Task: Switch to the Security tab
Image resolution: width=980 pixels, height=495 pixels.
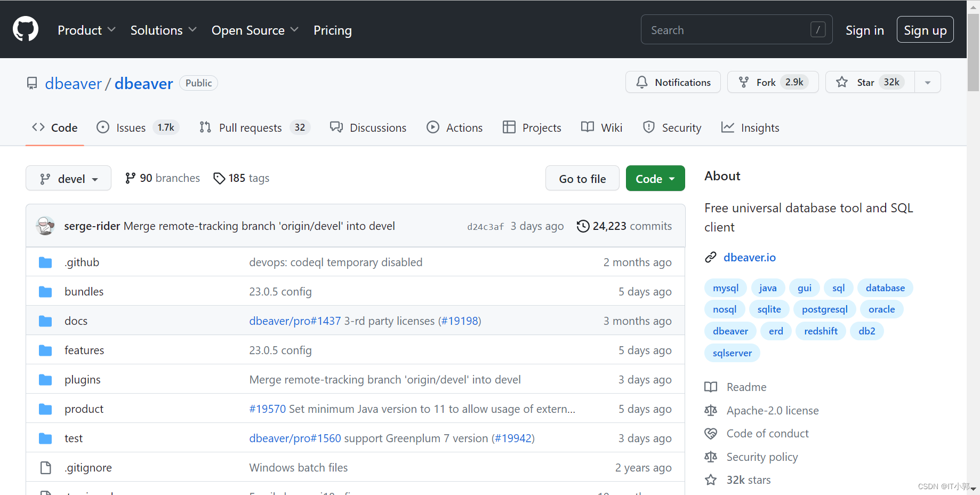Action: point(672,127)
